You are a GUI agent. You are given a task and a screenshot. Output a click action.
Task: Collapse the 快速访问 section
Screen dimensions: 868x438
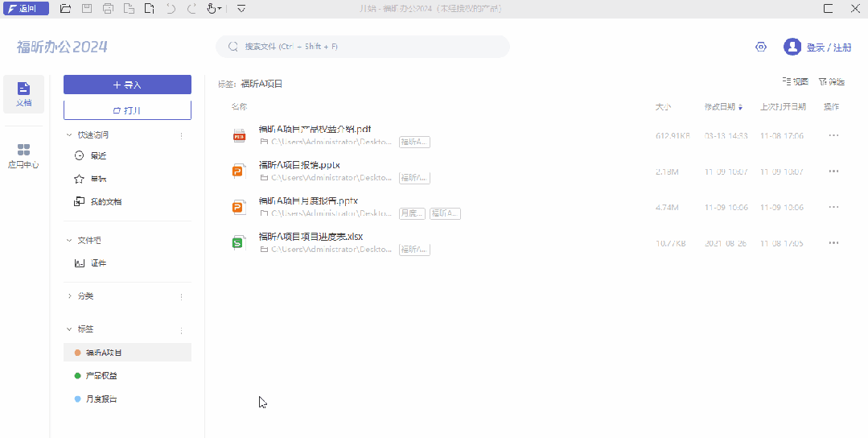(x=69, y=135)
